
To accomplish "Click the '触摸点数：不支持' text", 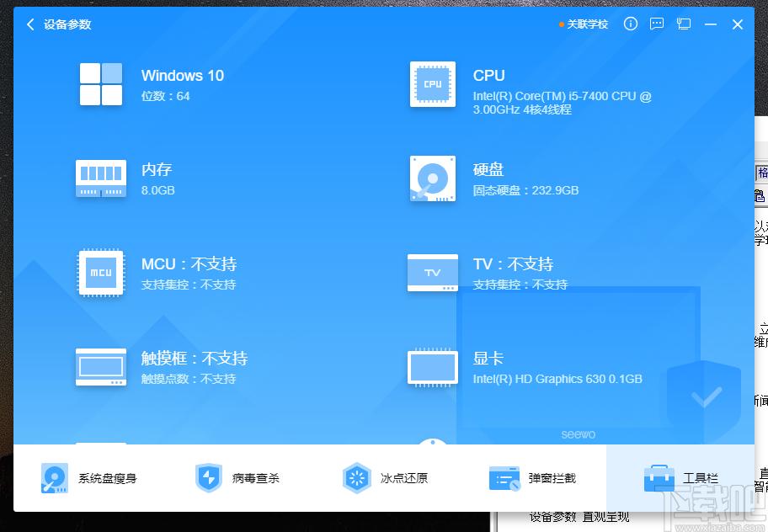I will [x=189, y=379].
